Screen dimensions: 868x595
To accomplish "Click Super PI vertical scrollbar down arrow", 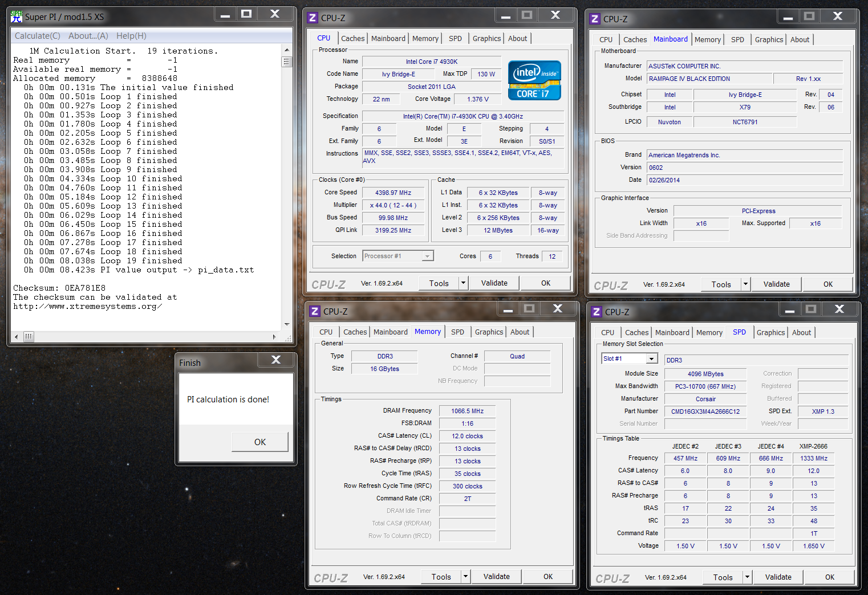I will click(287, 324).
